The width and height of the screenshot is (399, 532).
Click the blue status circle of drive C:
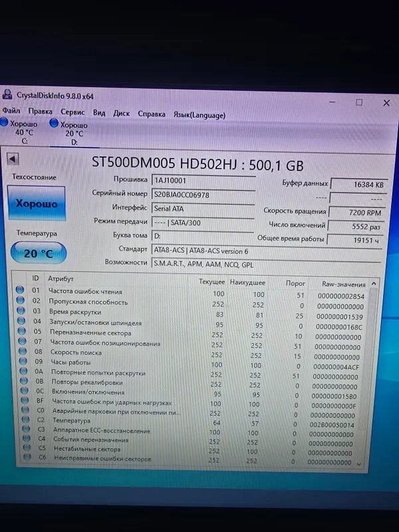click(4, 122)
